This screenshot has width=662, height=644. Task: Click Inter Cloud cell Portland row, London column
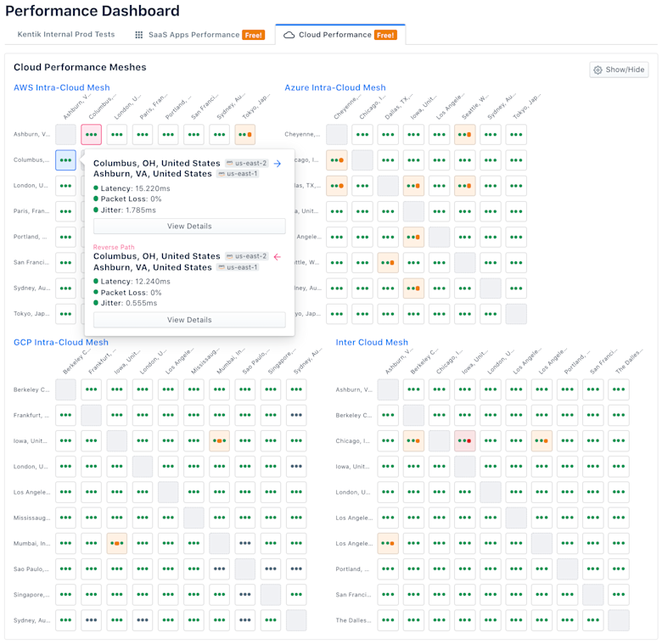[491, 568]
